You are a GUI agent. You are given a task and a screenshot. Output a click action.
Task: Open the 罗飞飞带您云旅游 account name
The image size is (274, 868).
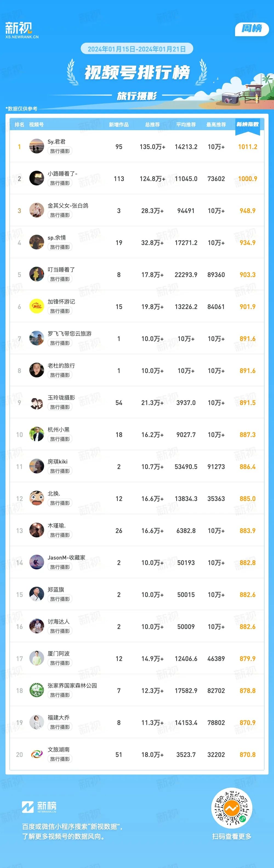(70, 334)
